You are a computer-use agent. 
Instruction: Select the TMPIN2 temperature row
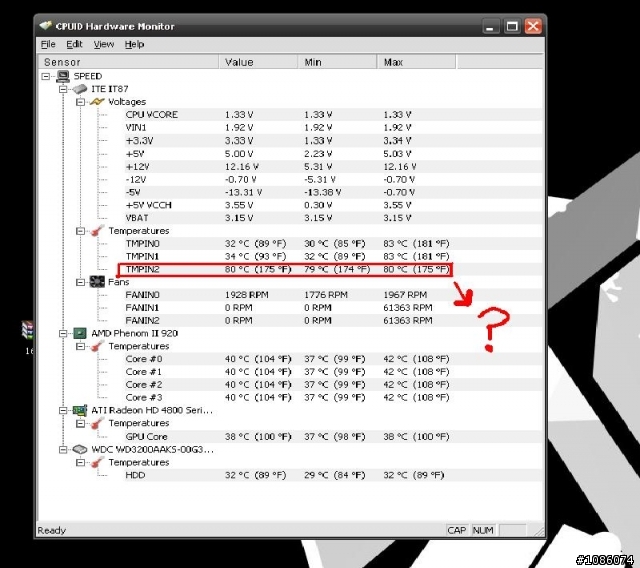coord(333,269)
